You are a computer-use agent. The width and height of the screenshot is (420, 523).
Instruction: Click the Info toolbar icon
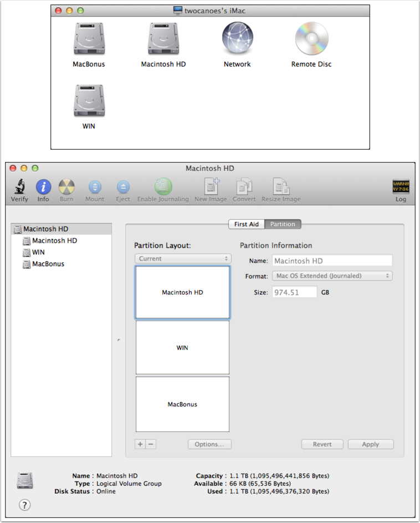(x=43, y=187)
